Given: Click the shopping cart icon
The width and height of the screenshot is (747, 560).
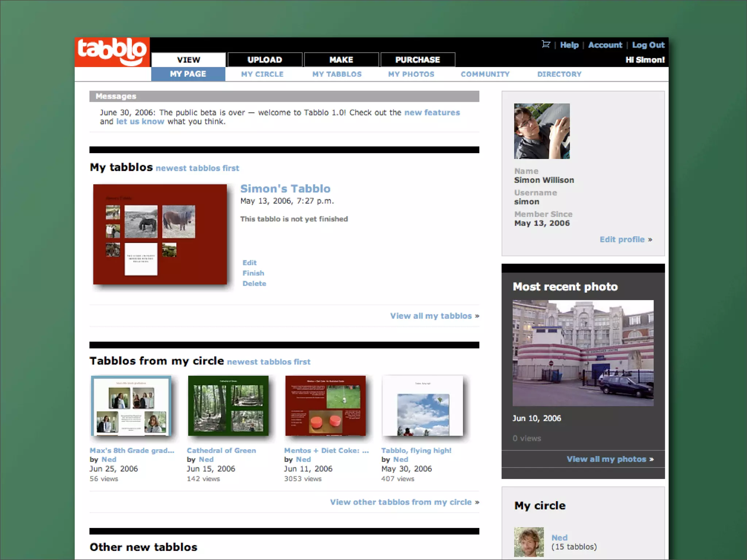Looking at the screenshot, I should (x=546, y=44).
